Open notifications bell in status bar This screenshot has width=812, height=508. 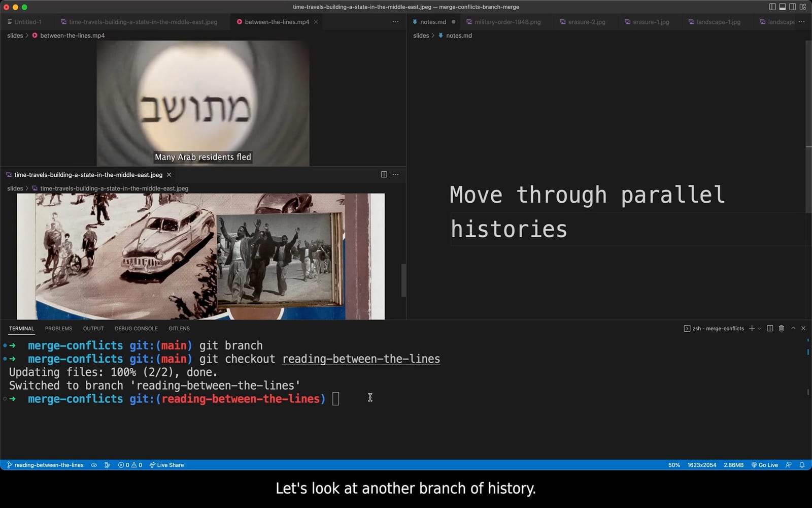click(x=802, y=465)
